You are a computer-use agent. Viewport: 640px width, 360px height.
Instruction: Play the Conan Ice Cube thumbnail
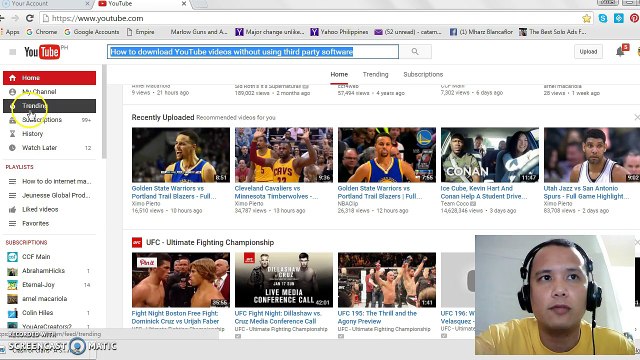click(490, 155)
